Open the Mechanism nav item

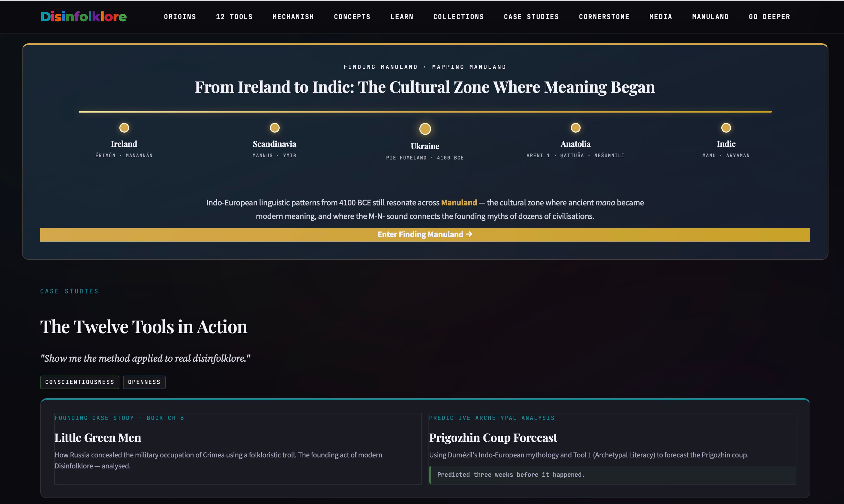293,16
